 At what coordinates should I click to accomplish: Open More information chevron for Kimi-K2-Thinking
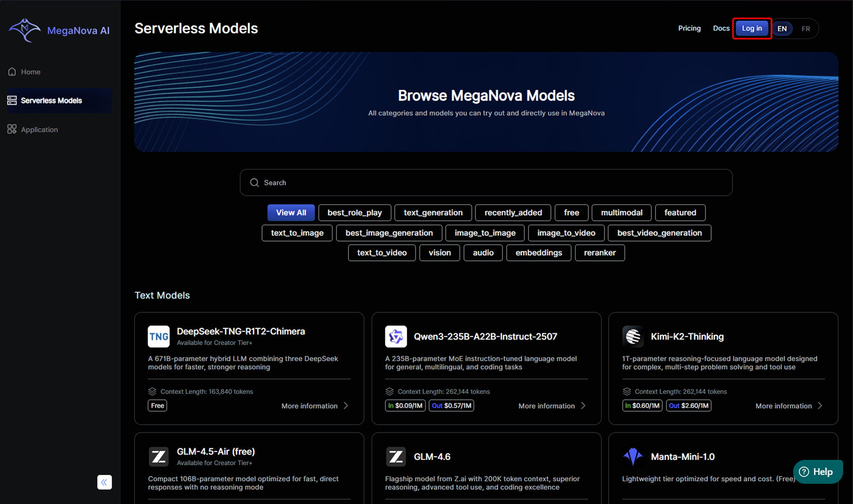pos(820,406)
